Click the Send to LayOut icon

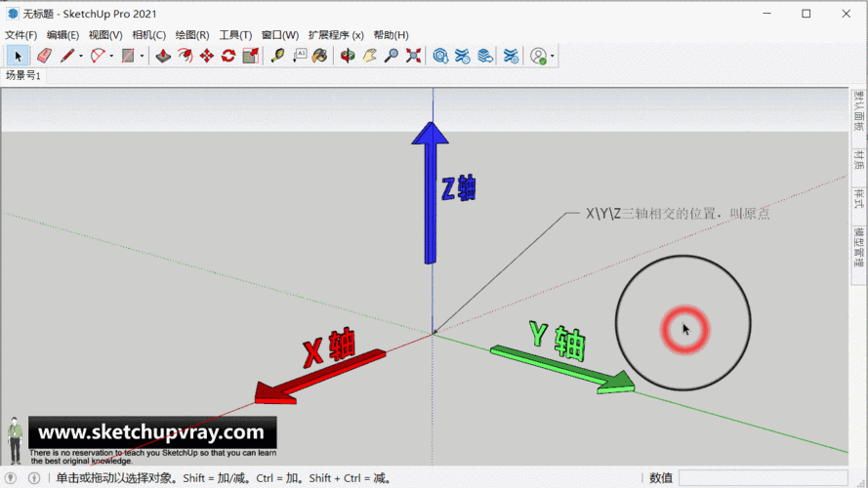click(x=485, y=56)
